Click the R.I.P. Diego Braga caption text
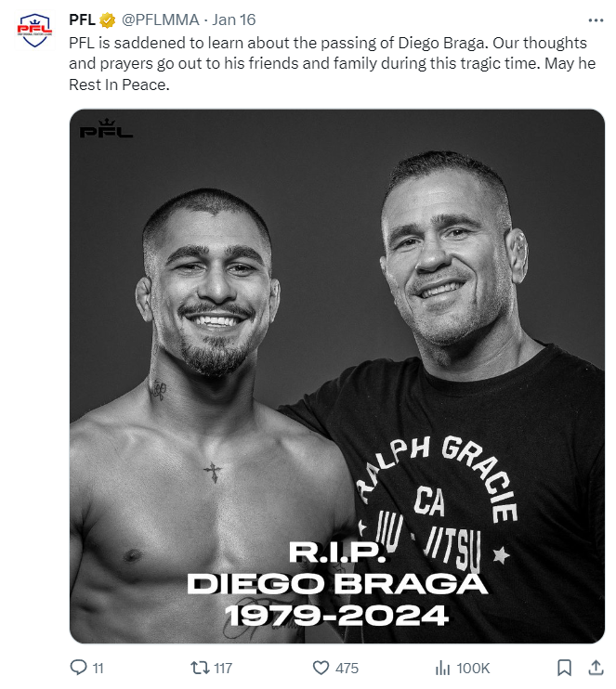The width and height of the screenshot is (616, 689). (336, 584)
